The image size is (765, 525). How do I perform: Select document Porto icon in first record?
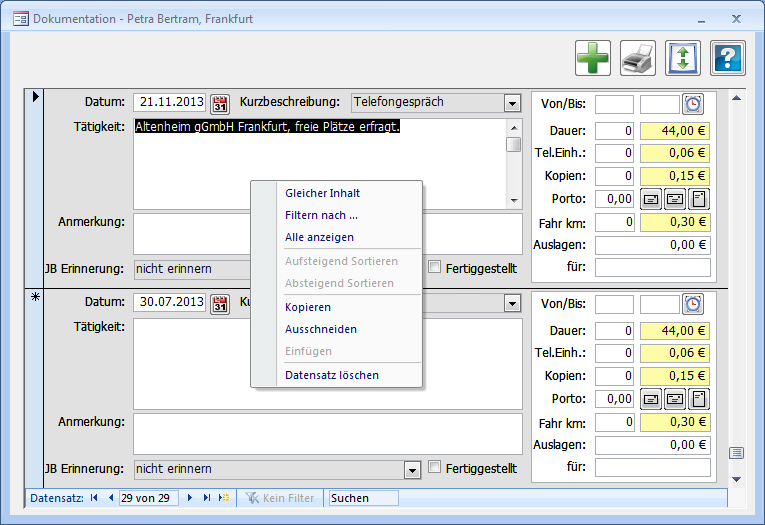pyautogui.click(x=699, y=199)
